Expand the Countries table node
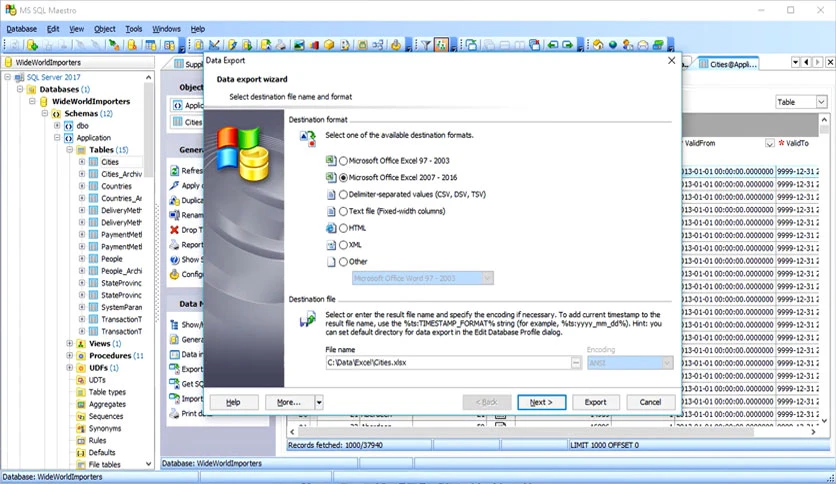Screen dimensions: 836x484 pos(82,186)
